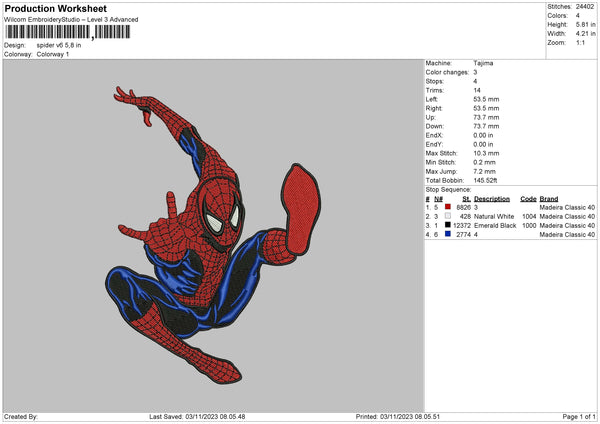The height and width of the screenshot is (424, 600).
Task: Click the Machine value Tajima
Action: coord(483,63)
